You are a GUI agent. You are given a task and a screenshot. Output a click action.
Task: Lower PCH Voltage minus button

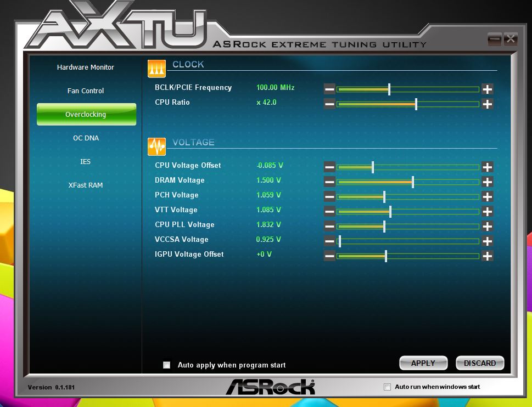(329, 196)
